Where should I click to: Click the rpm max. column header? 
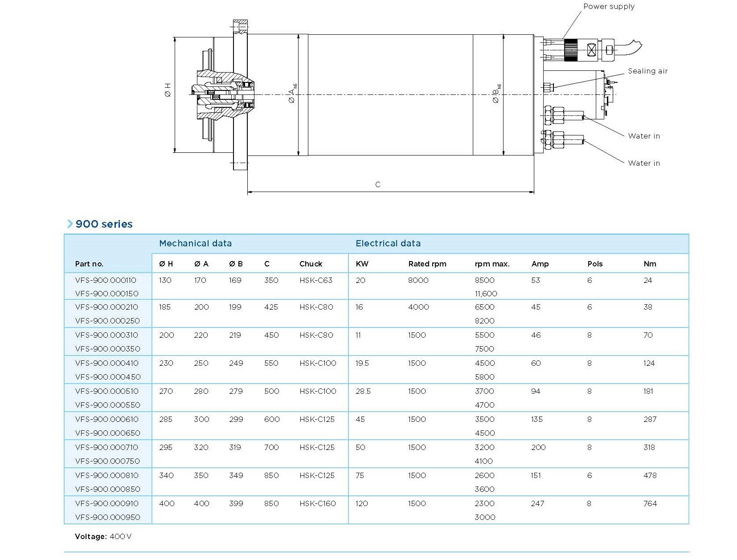click(492, 264)
